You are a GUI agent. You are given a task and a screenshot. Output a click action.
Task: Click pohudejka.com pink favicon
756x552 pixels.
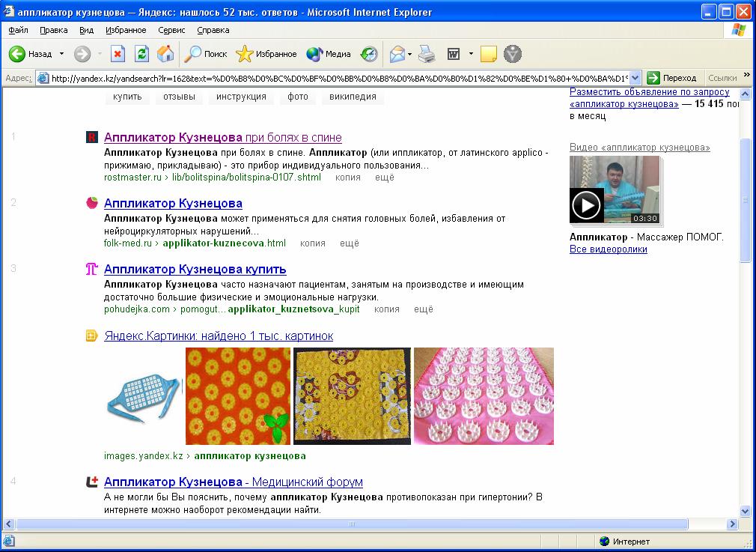(x=91, y=269)
